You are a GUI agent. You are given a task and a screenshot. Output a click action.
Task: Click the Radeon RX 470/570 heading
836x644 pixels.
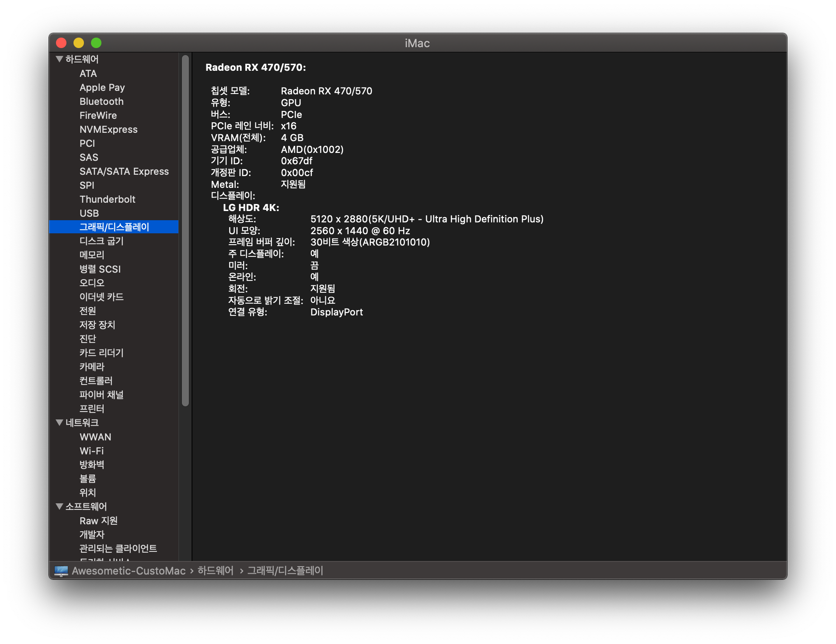click(256, 67)
